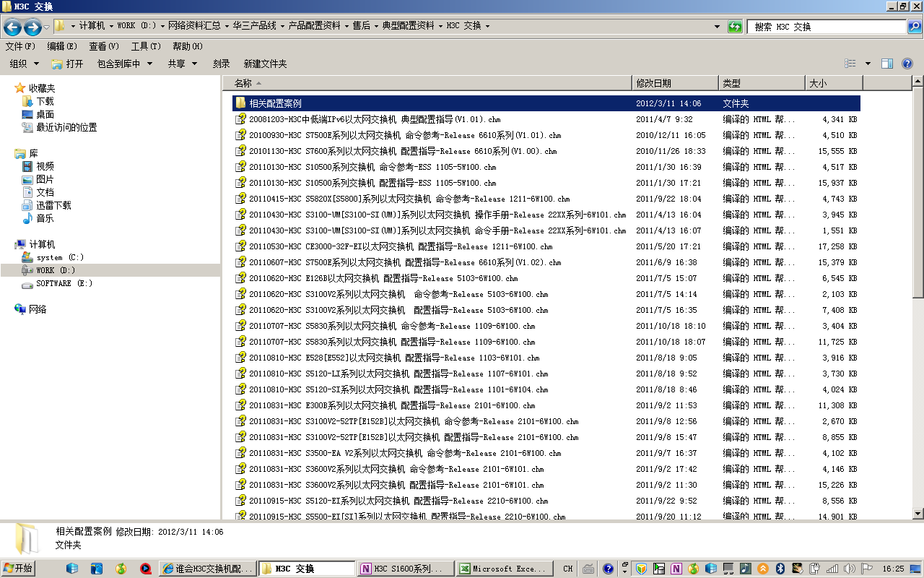Open Explorer help with the question mark icon
924x578 pixels.
pos(907,64)
